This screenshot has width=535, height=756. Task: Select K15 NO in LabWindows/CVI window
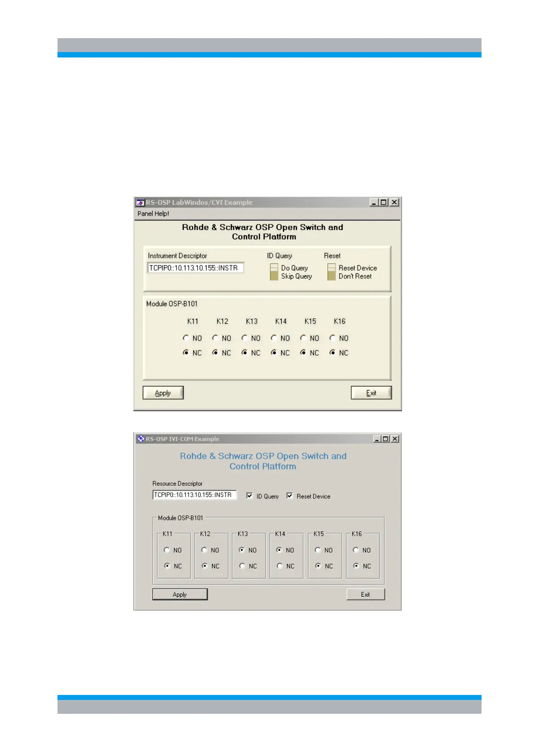303,338
